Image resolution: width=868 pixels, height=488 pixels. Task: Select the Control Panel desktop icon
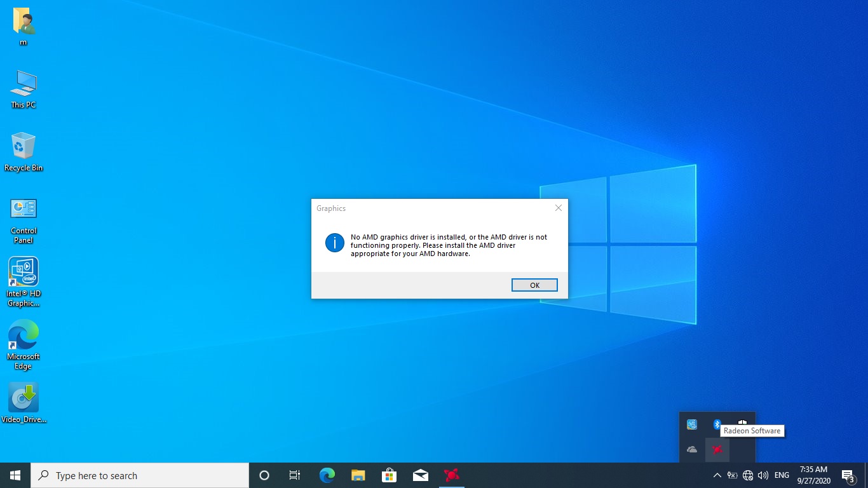point(24,220)
